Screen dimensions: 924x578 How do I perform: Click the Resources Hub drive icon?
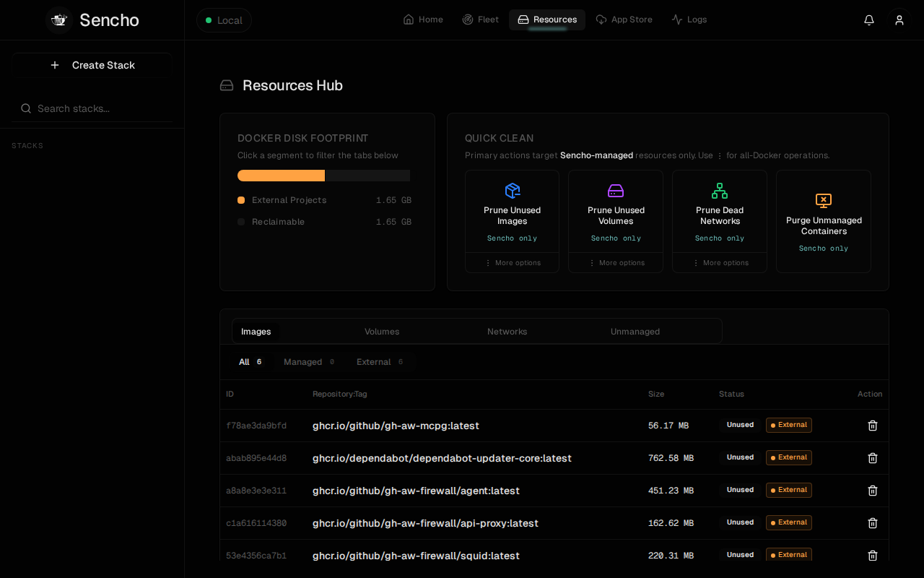click(x=227, y=85)
